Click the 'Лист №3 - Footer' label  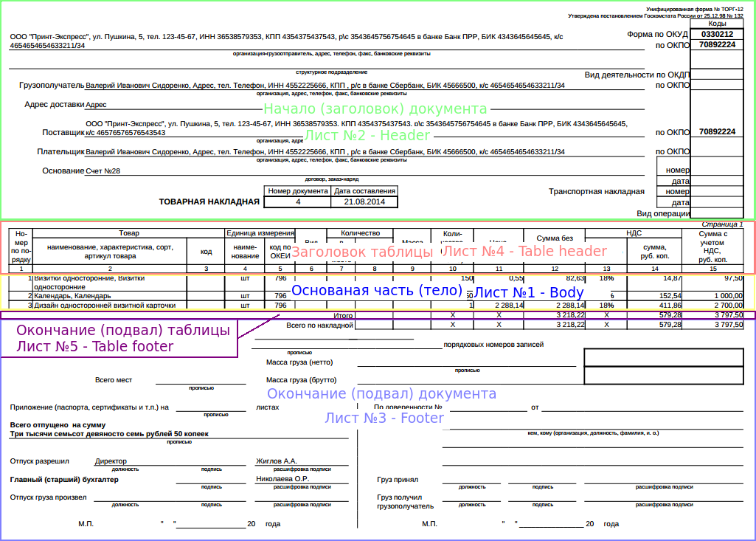coord(384,418)
